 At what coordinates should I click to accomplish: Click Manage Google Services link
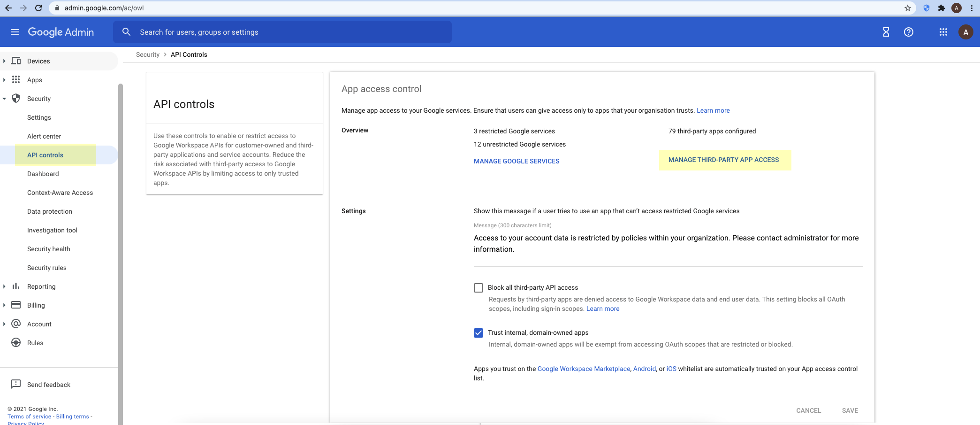[517, 161]
